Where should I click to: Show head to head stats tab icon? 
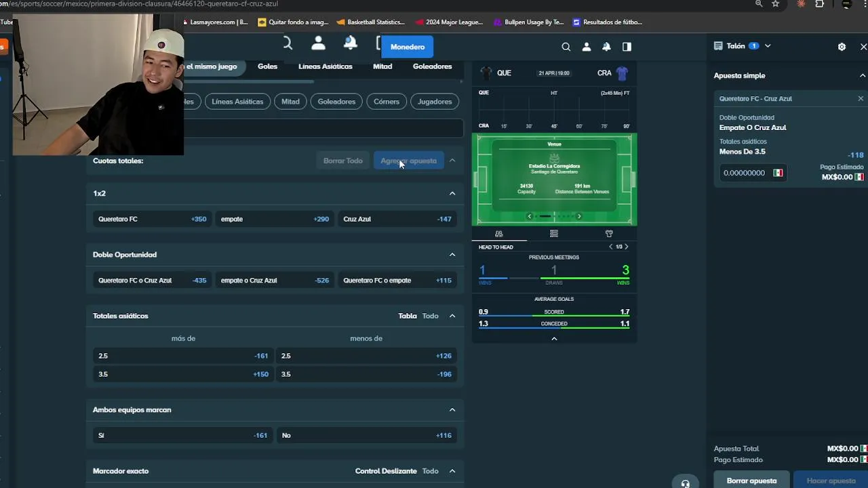499,233
